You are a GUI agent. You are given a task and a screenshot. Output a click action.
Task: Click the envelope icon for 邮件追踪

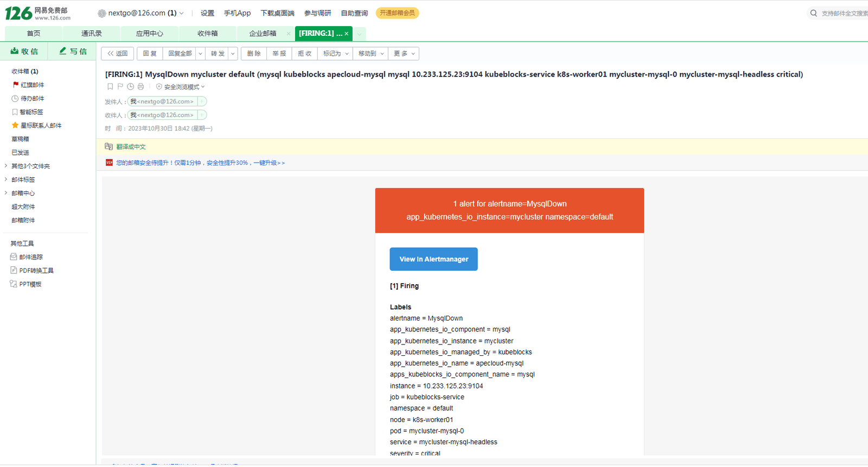click(14, 257)
